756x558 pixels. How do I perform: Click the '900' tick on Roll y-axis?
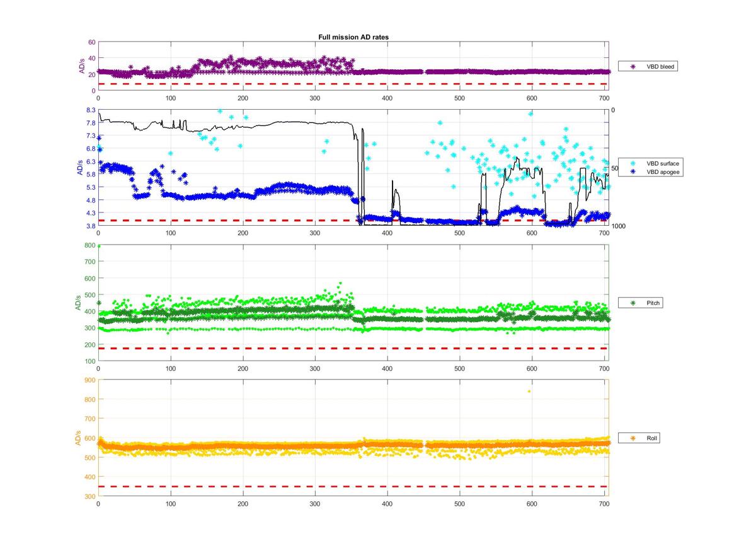(x=91, y=380)
